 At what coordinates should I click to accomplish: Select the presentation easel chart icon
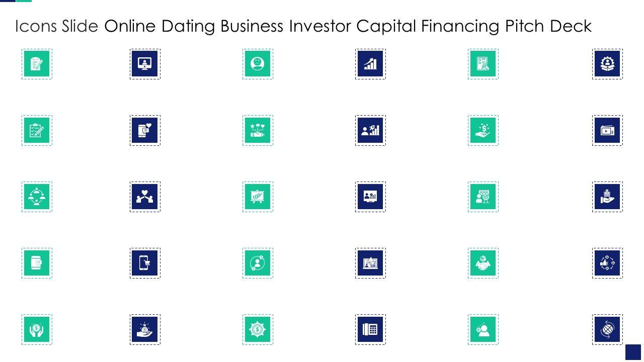pos(258,197)
